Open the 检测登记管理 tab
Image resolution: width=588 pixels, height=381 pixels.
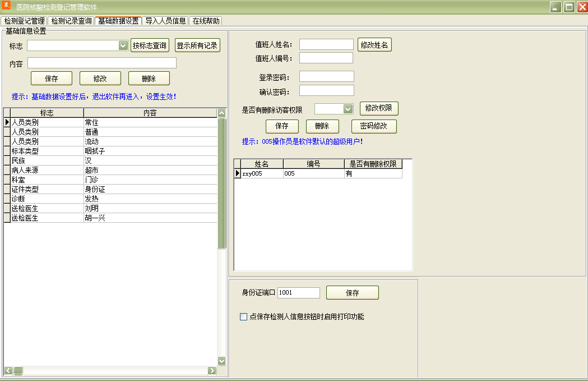[x=24, y=21]
